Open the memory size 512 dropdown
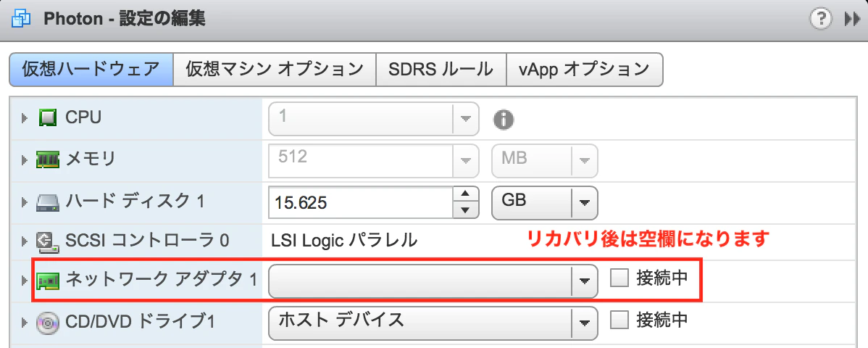The width and height of the screenshot is (868, 348). point(466,161)
